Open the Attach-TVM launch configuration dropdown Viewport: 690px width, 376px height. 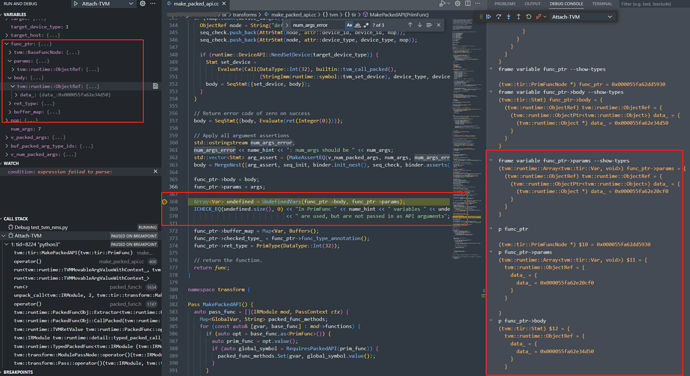tap(108, 4)
